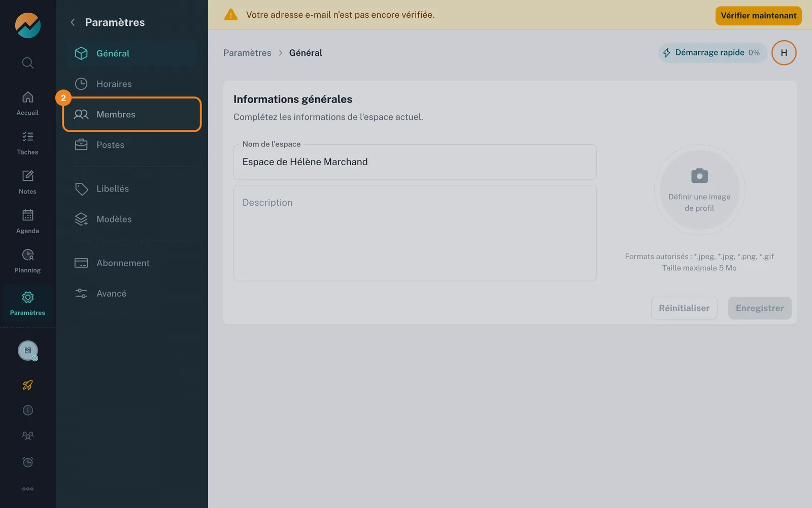Click the Paramètres breadcrumb link
The image size is (812, 508).
click(247, 53)
